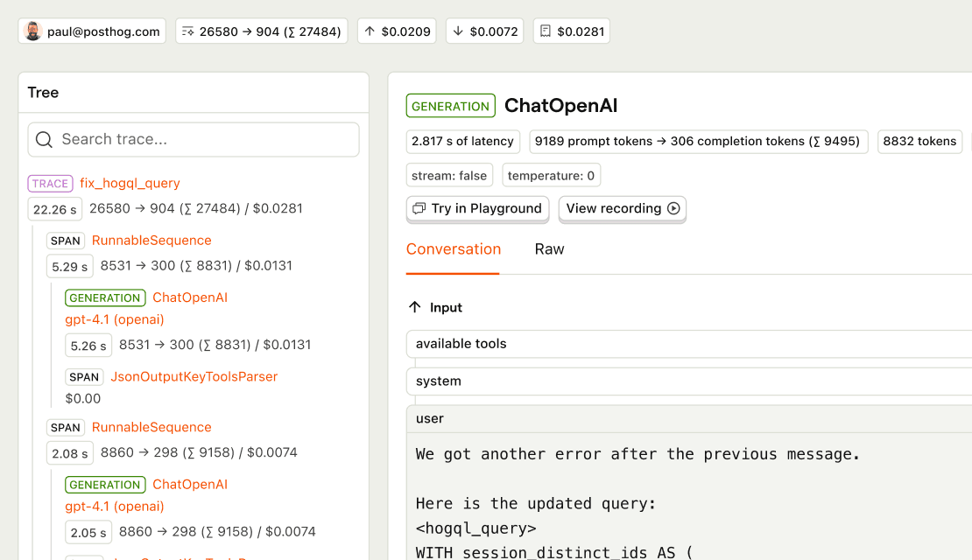Click the $0.0209 input cost chip
The height and width of the screenshot is (560, 972).
[397, 31]
